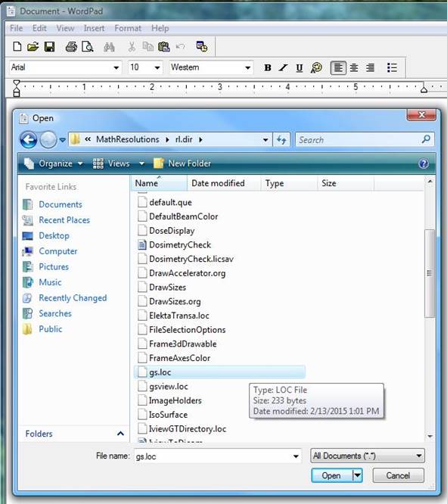Click the vertical scrollbar in file list

(430, 273)
